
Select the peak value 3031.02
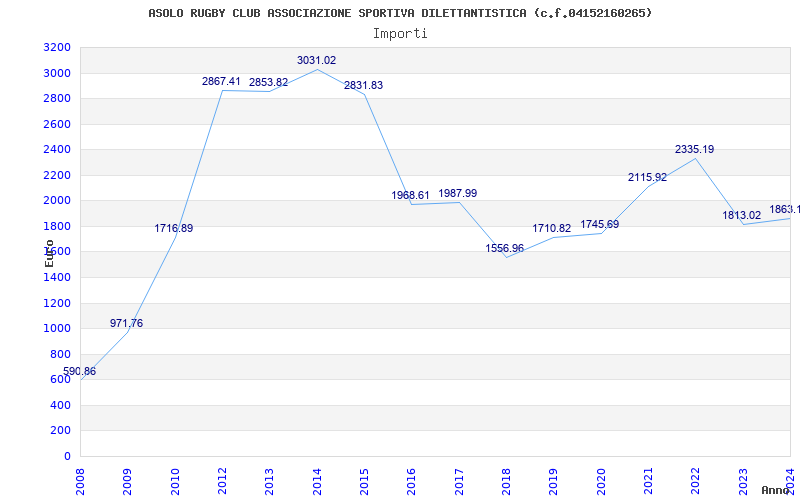click(x=316, y=60)
